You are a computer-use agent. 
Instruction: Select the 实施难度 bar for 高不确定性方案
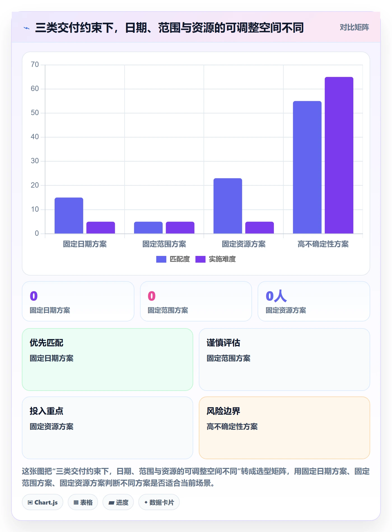(339, 155)
